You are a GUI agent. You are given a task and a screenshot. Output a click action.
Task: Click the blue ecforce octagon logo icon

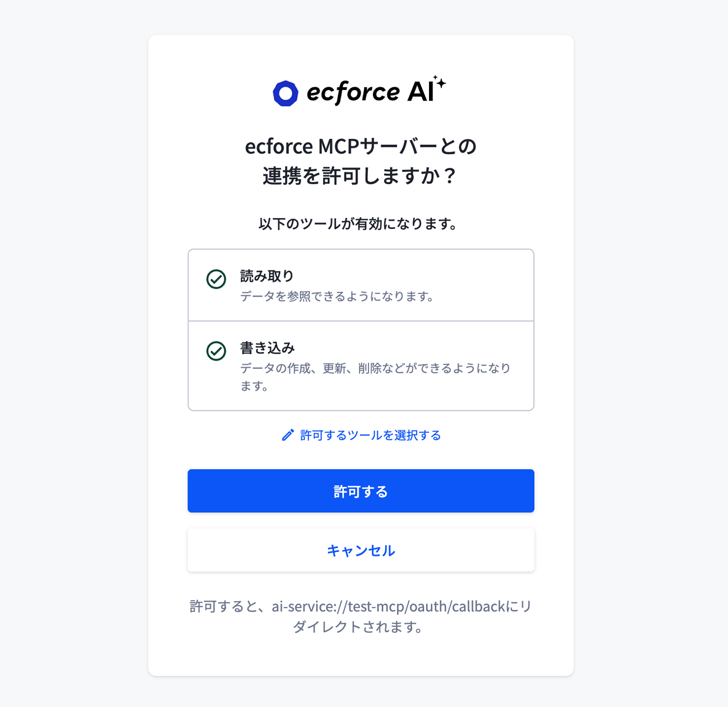tap(286, 93)
